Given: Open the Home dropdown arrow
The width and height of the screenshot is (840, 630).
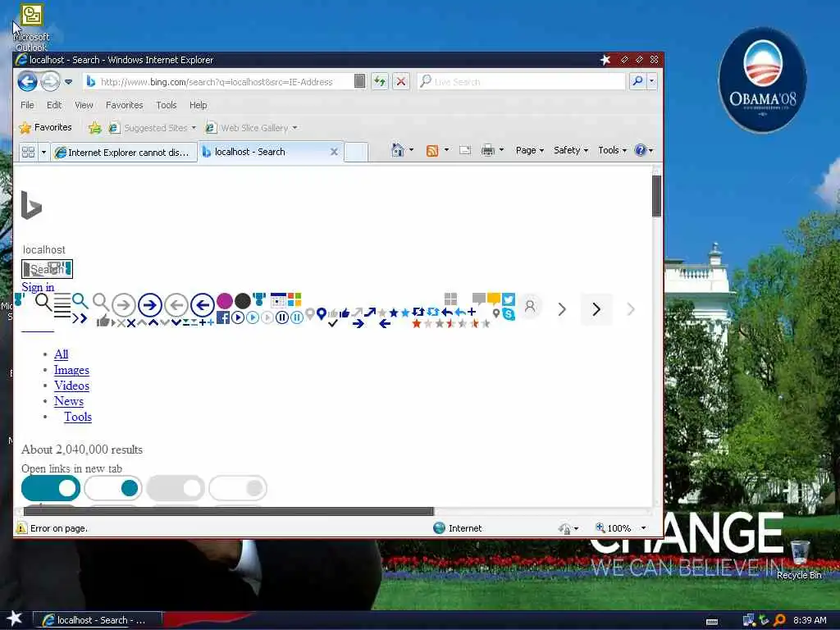Looking at the screenshot, I should (412, 150).
